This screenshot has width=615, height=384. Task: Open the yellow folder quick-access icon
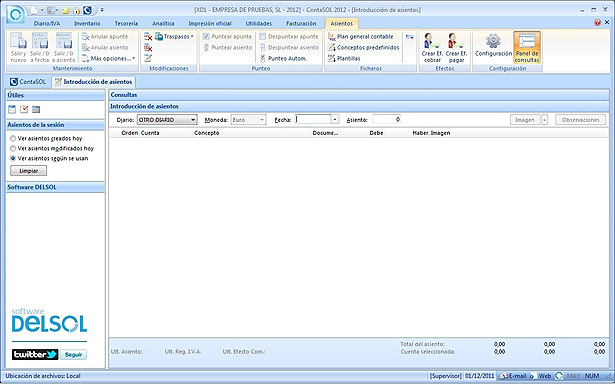click(x=66, y=10)
